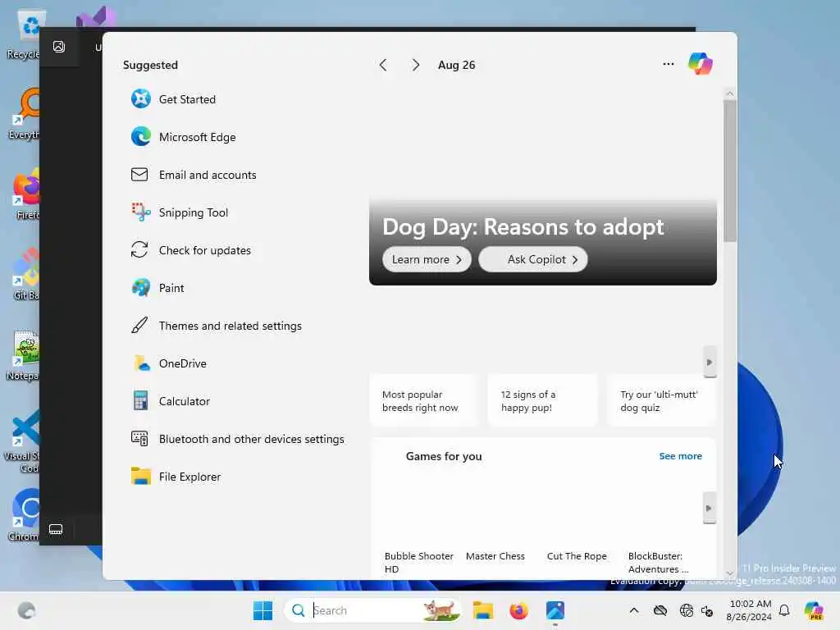Click the Dog Day headline banner
The height and width of the screenshot is (630, 840).
[523, 227]
